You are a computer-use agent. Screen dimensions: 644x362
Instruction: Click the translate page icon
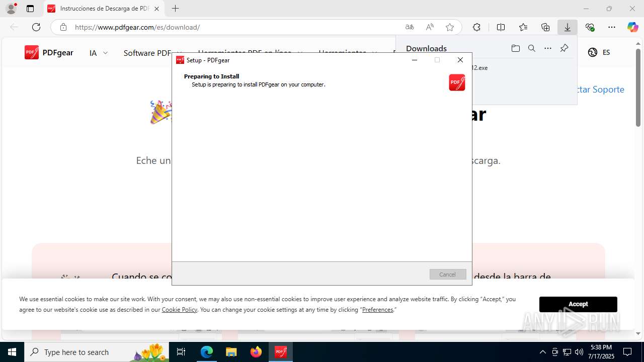(x=410, y=27)
